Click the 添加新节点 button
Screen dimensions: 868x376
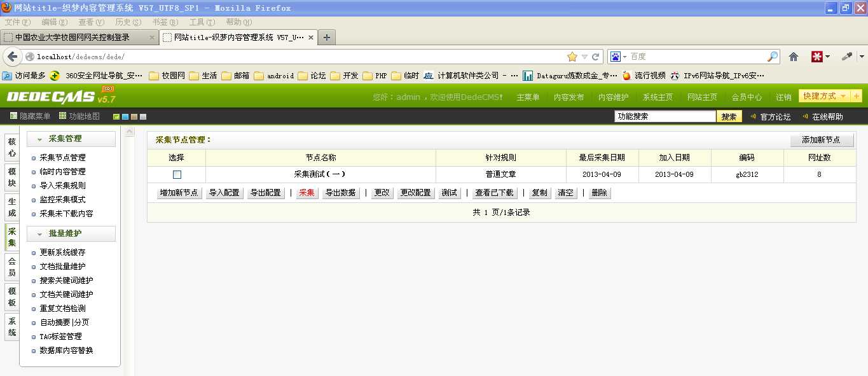point(822,140)
